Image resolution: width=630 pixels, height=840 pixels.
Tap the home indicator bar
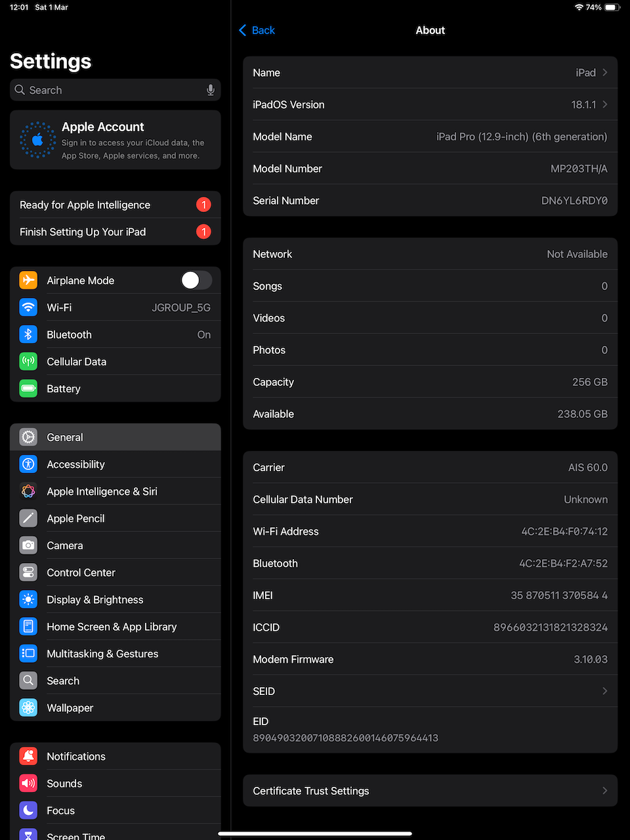pyautogui.click(x=315, y=834)
